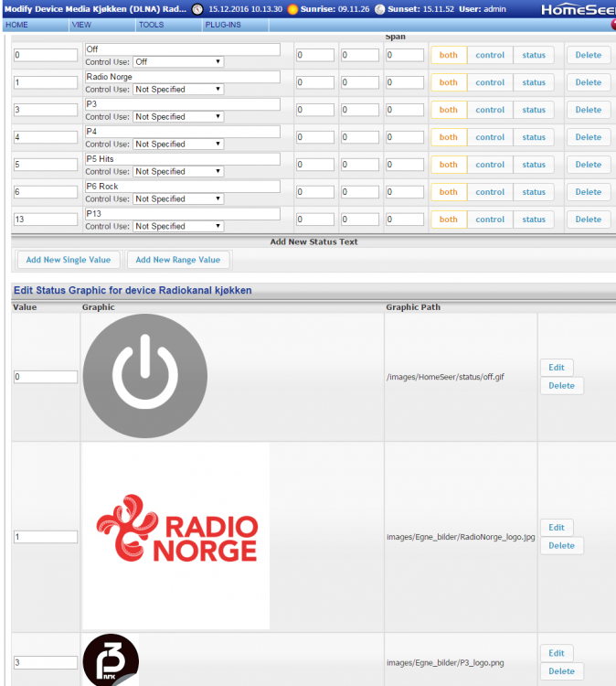Click the Radio Norge logo graphic

(x=176, y=536)
